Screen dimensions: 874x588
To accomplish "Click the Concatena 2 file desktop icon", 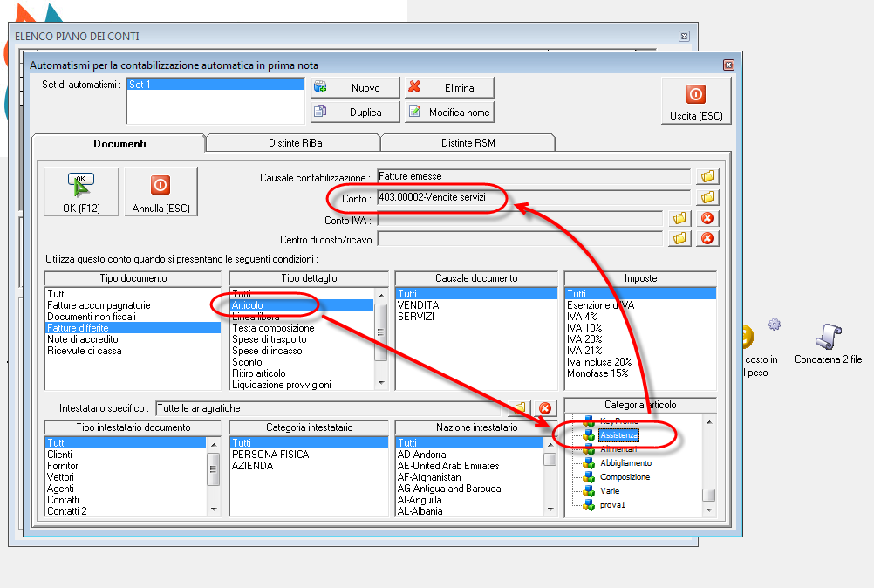I will [x=829, y=344].
